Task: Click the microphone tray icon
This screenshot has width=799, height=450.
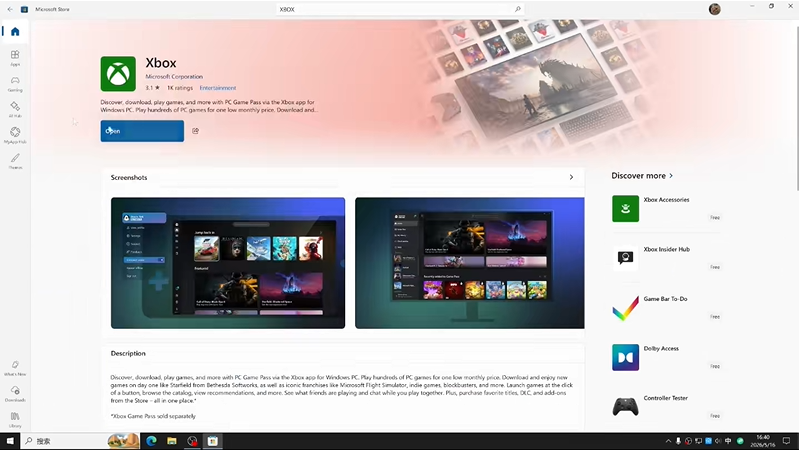Action: [x=678, y=441]
